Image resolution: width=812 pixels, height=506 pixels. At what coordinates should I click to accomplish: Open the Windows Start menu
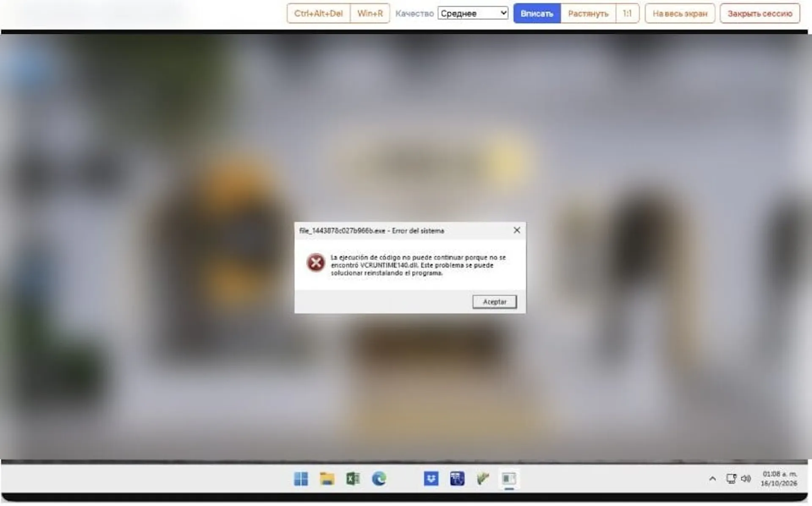(301, 478)
